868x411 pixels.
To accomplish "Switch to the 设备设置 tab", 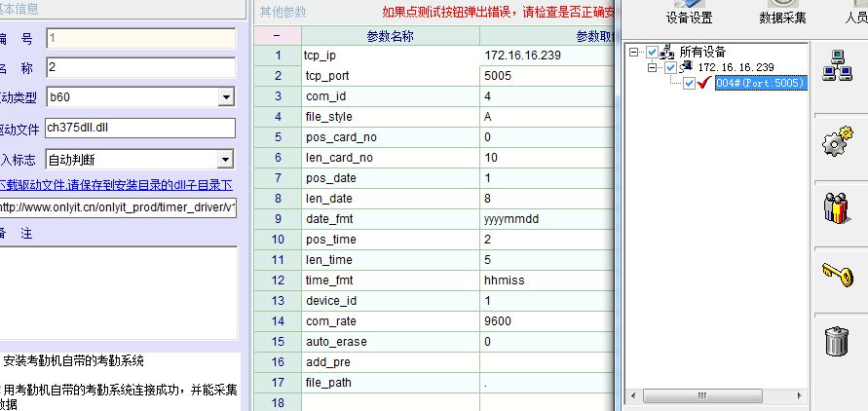I will click(x=689, y=18).
